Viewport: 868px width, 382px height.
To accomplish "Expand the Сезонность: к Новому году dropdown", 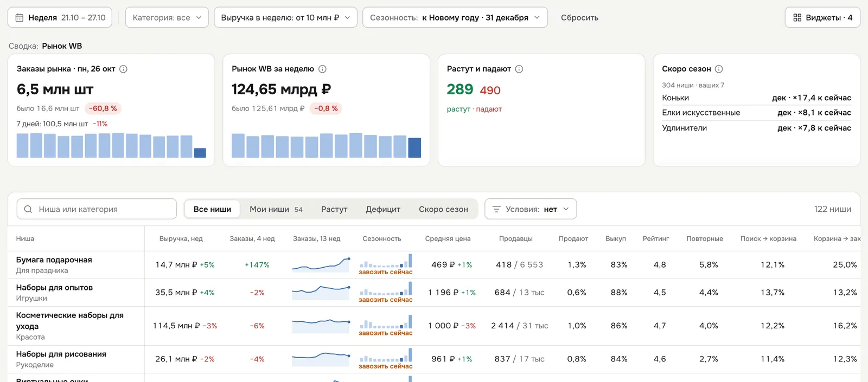I will tap(455, 17).
